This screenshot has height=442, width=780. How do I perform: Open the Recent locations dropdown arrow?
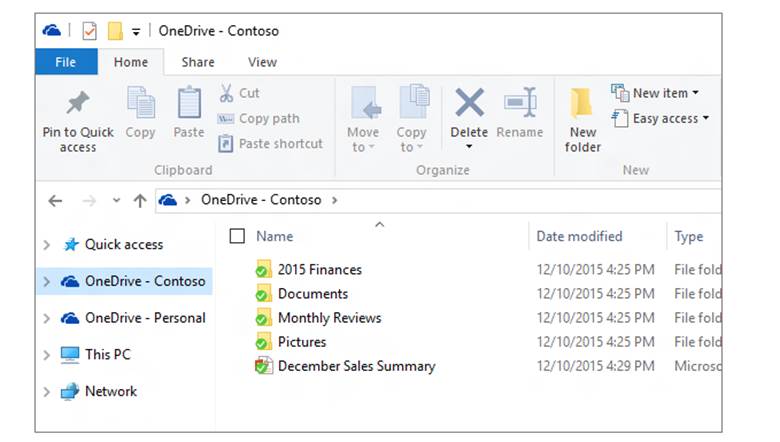point(116,200)
